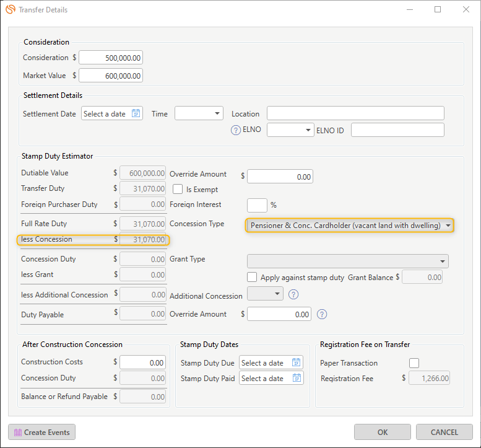The height and width of the screenshot is (448, 481).
Task: Open the Settlement Date calendar picker
Action: [136, 114]
